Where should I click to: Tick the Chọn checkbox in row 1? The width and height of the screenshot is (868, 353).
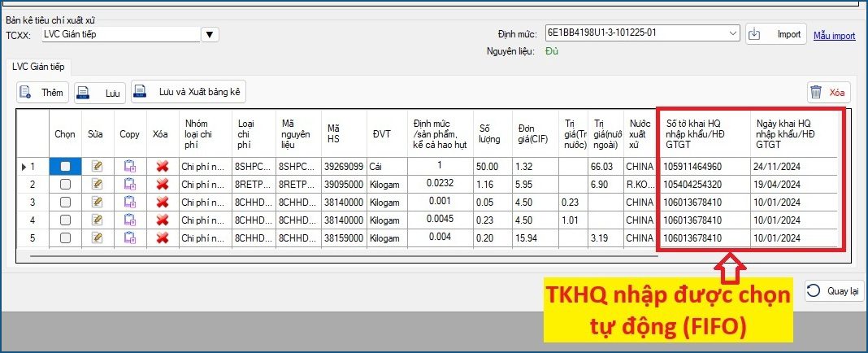pyautogui.click(x=65, y=167)
